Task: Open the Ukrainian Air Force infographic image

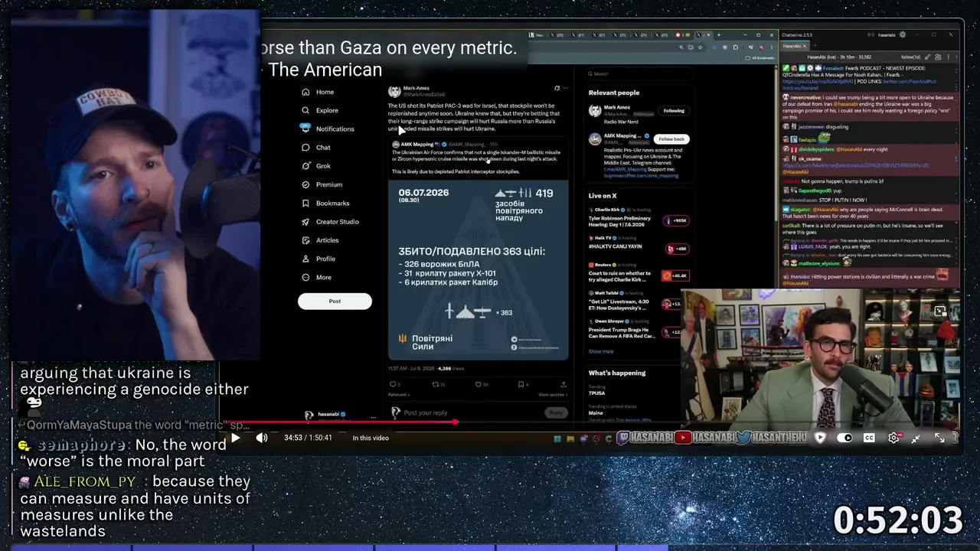Action: (x=478, y=269)
